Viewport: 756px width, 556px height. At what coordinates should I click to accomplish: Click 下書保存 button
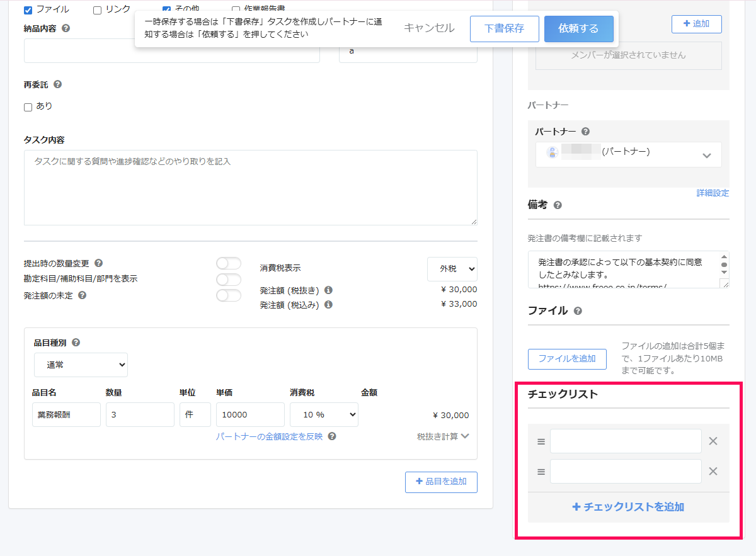tap(505, 29)
